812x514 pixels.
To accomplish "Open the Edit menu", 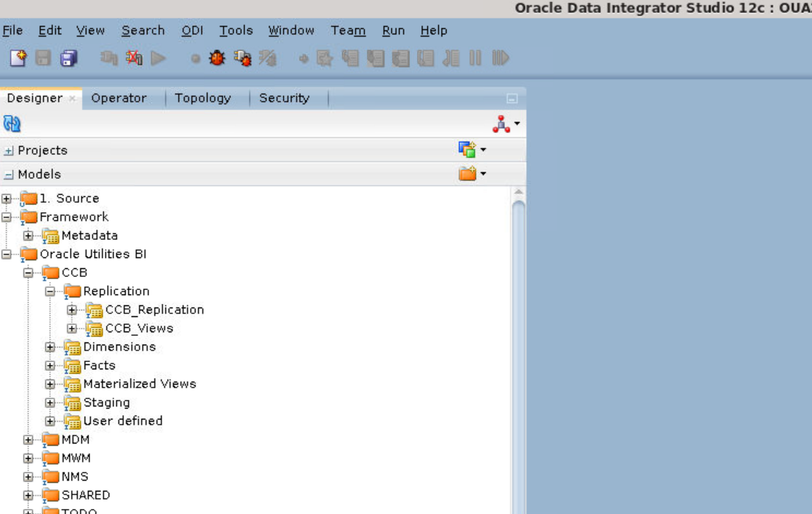I will 49,31.
